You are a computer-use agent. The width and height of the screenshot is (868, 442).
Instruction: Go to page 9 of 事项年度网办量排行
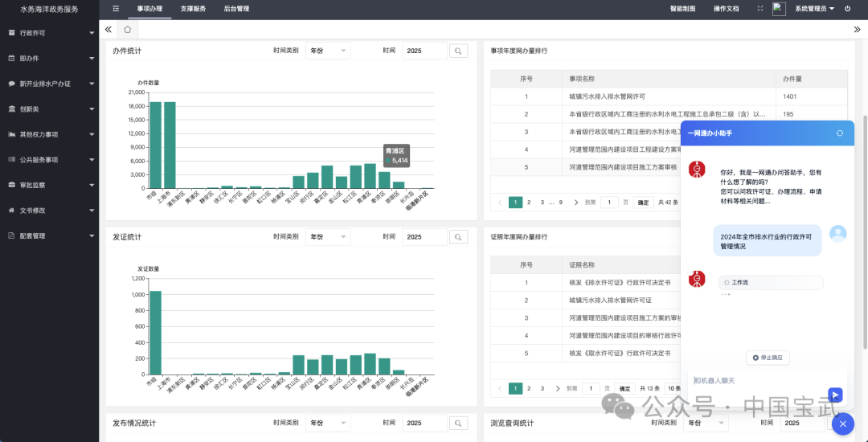(x=561, y=203)
